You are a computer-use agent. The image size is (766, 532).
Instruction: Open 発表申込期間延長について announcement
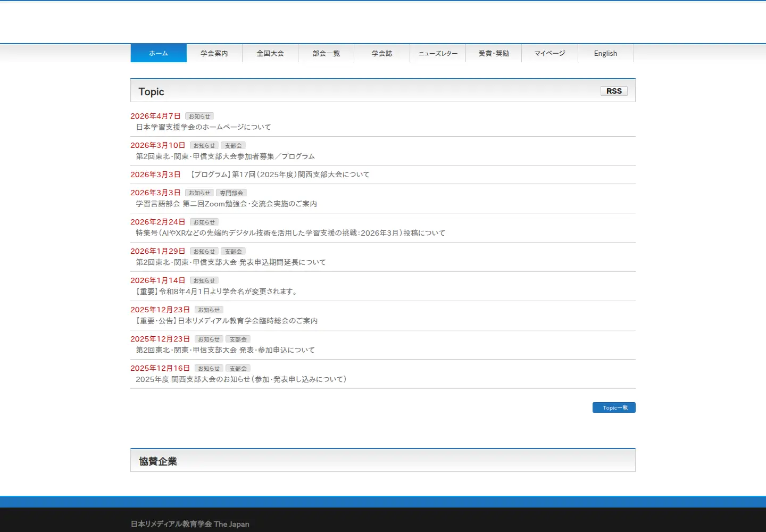(231, 262)
